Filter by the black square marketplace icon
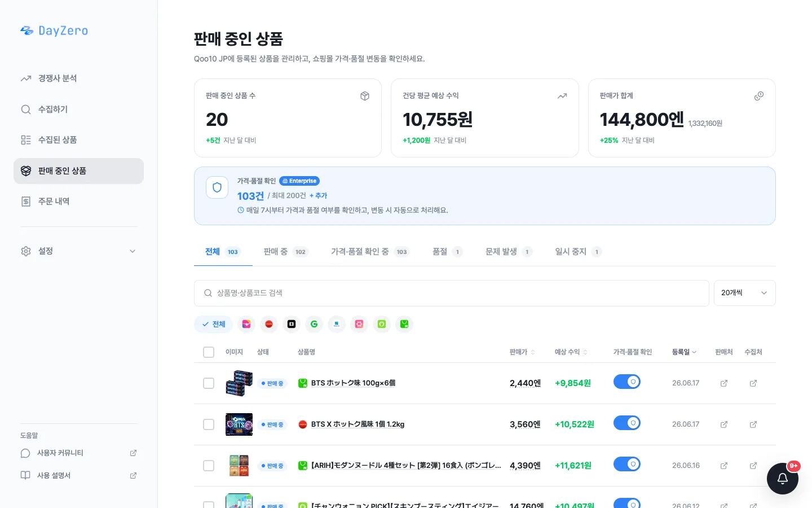Image resolution: width=812 pixels, height=508 pixels. [x=292, y=324]
